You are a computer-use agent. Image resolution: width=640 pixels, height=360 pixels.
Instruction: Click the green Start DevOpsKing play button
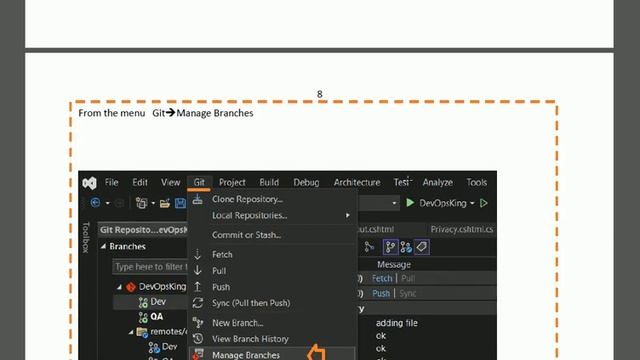tap(410, 203)
